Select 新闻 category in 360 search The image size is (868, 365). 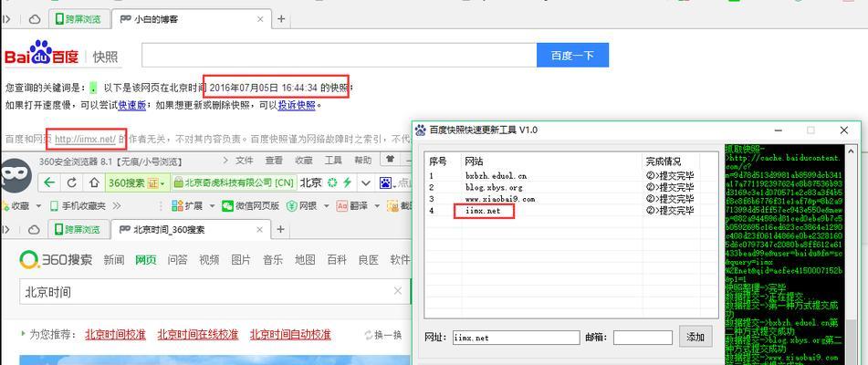tap(113, 260)
